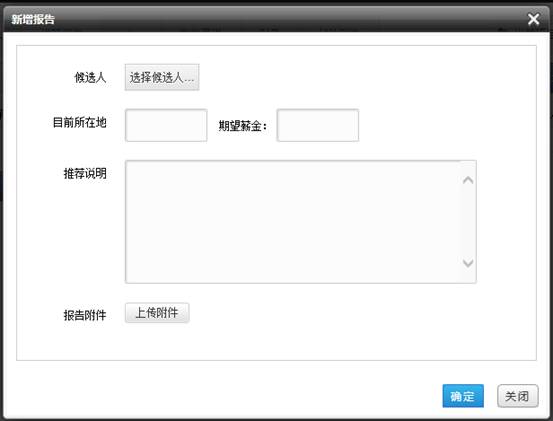This screenshot has height=421, width=553.
Task: Click the down arrow in 推荐说明 scrollbar
Action: pos(468,263)
